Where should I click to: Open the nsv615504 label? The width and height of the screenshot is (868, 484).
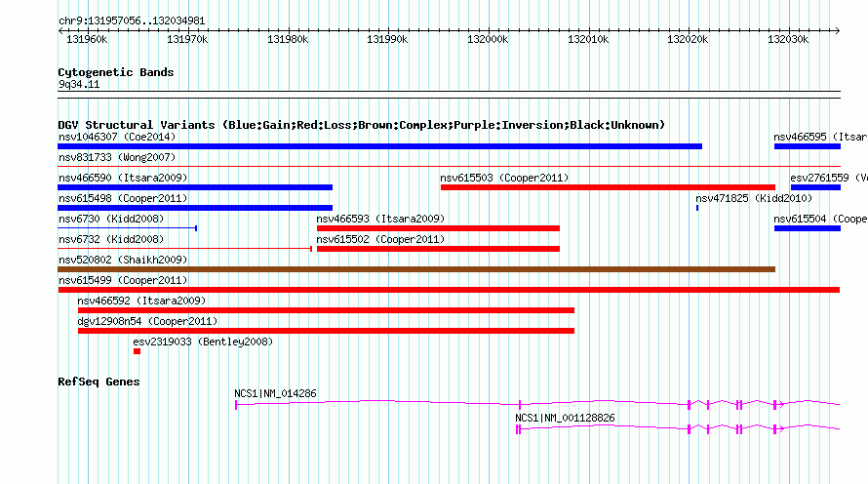820,219
